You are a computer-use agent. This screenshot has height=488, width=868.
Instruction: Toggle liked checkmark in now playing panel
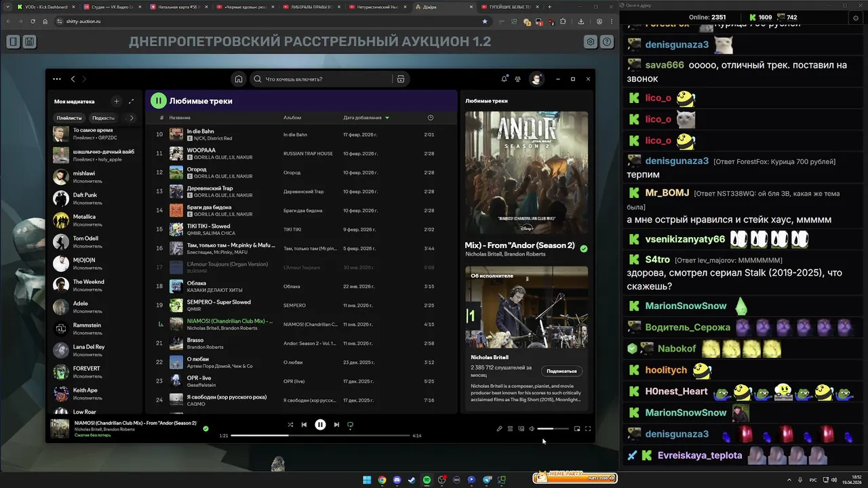584,249
